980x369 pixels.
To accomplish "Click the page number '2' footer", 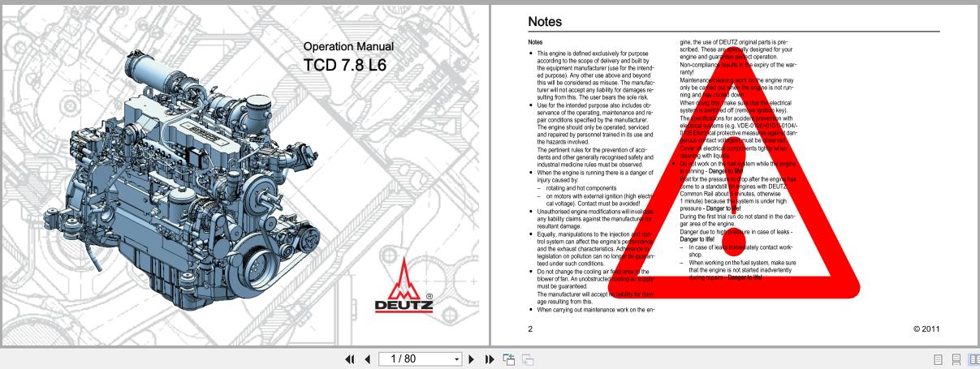I will click(530, 328).
